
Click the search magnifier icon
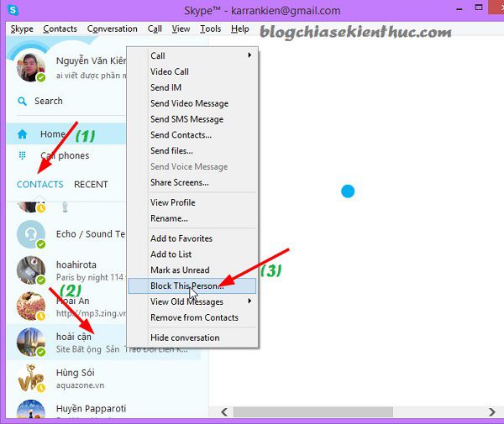click(22, 102)
